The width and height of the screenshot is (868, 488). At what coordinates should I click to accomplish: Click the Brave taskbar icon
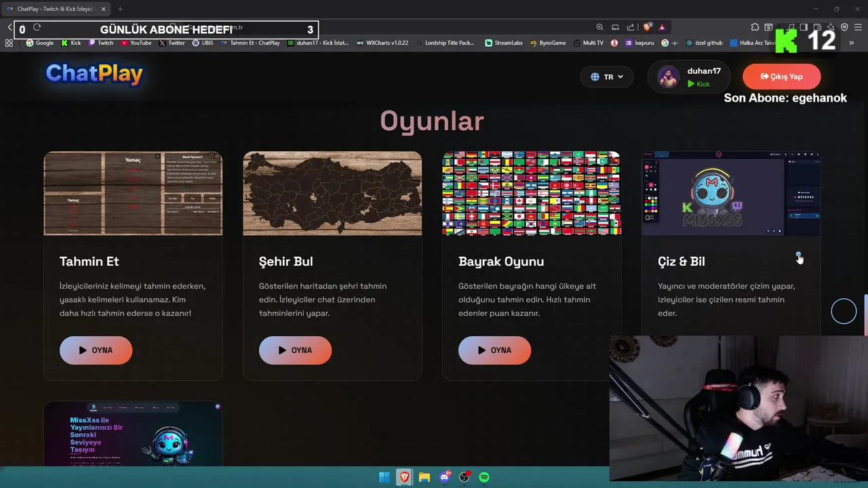coord(404,477)
